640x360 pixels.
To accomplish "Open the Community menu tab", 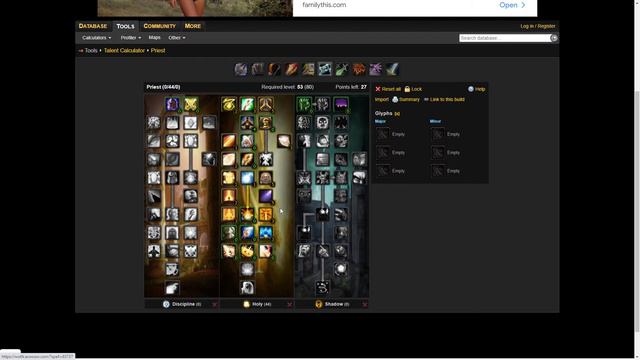I will 160,26.
